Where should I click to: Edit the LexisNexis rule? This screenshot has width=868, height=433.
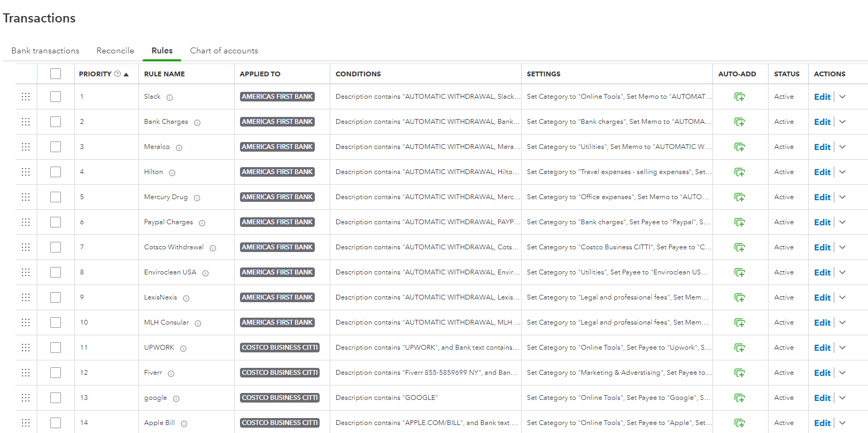coord(822,297)
